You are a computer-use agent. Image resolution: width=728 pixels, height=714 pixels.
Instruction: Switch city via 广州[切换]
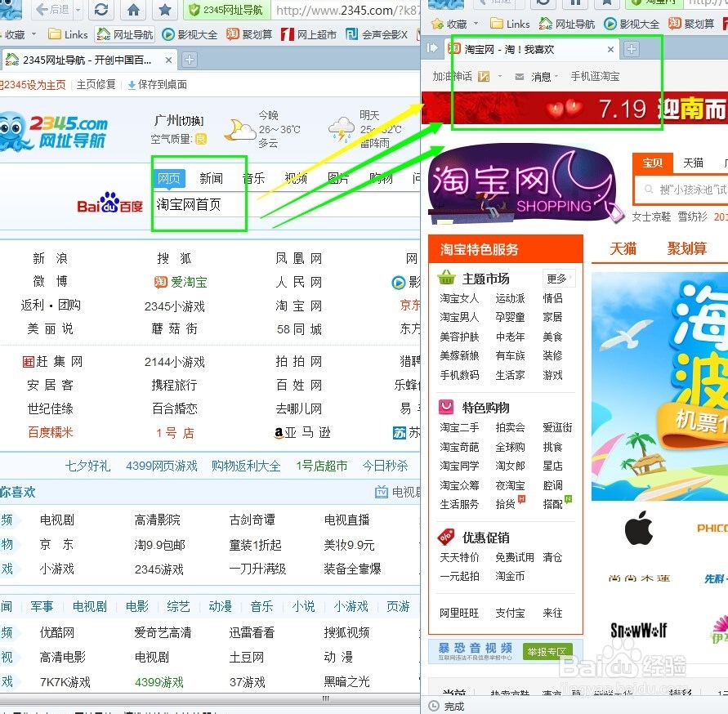click(179, 121)
